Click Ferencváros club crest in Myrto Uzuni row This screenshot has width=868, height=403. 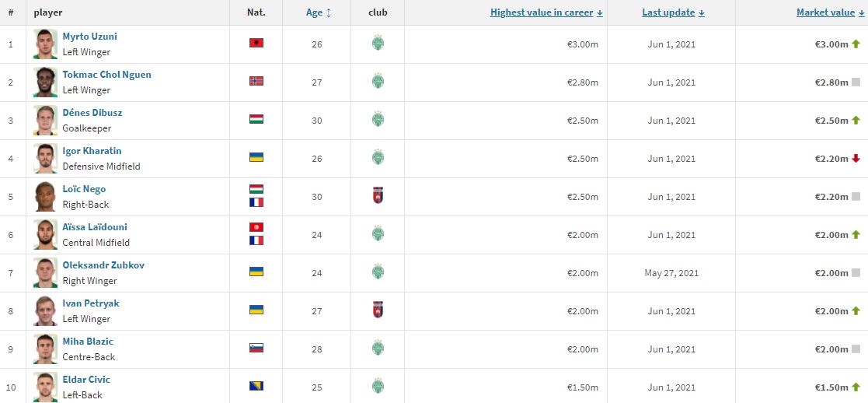[378, 44]
